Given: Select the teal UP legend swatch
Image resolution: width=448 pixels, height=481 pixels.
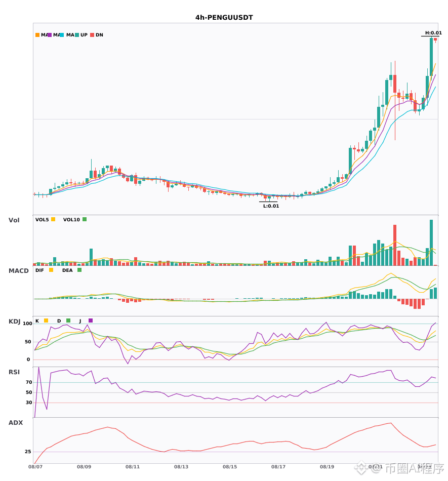Looking at the screenshot, I should click(x=77, y=35).
